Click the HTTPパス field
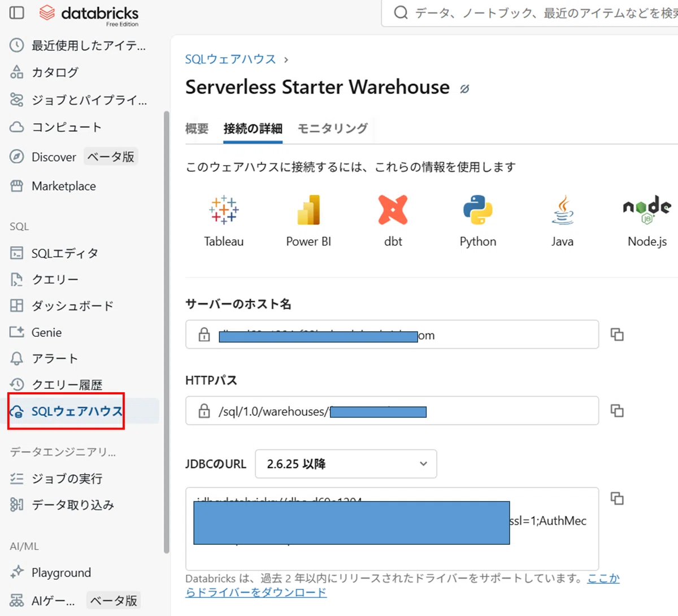This screenshot has width=678, height=616. click(392, 411)
